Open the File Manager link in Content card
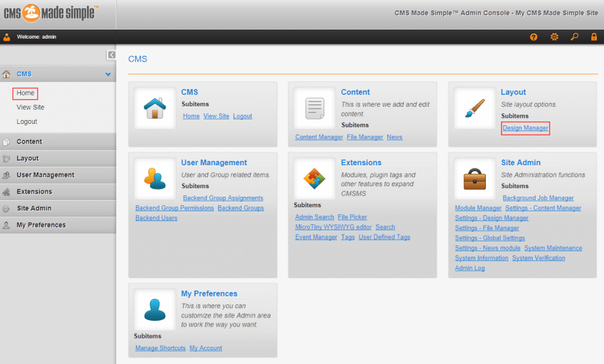This screenshot has width=604, height=364. pyautogui.click(x=365, y=137)
